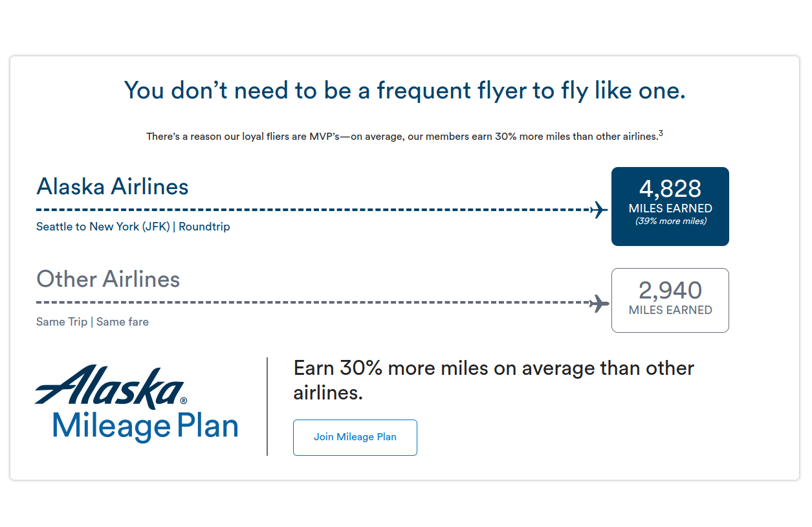The height and width of the screenshot is (527, 812).
Task: Click the registered trademark symbol on logo
Action: (x=183, y=401)
